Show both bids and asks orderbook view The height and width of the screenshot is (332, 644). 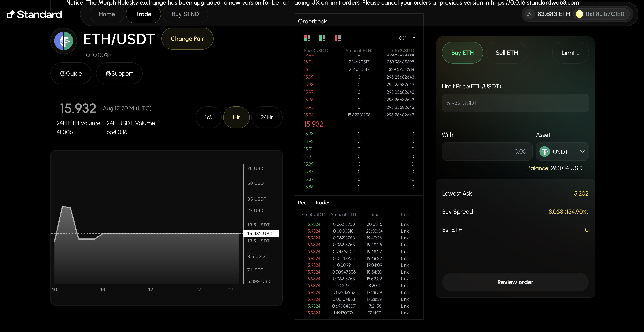tap(307, 38)
